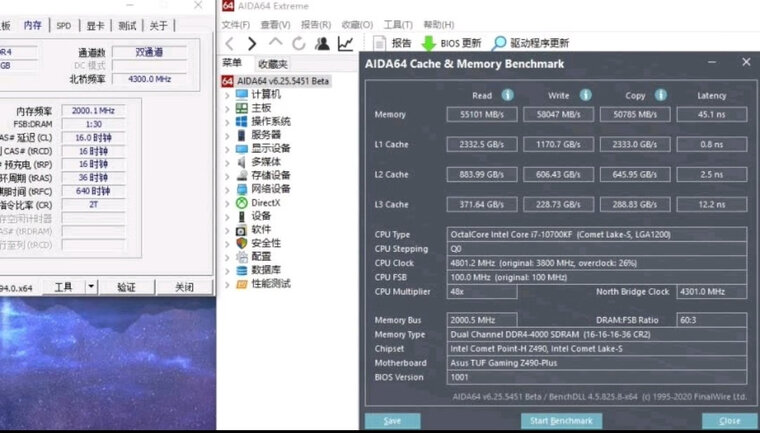Click the Memory Read 55101 MB/s field
The image size is (760, 433).
tap(482, 114)
